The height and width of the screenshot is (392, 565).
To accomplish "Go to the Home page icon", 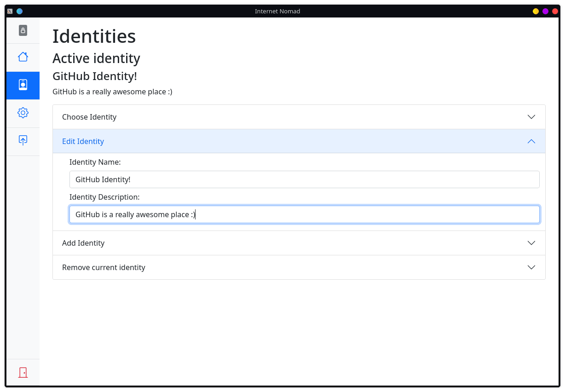I will click(x=23, y=57).
